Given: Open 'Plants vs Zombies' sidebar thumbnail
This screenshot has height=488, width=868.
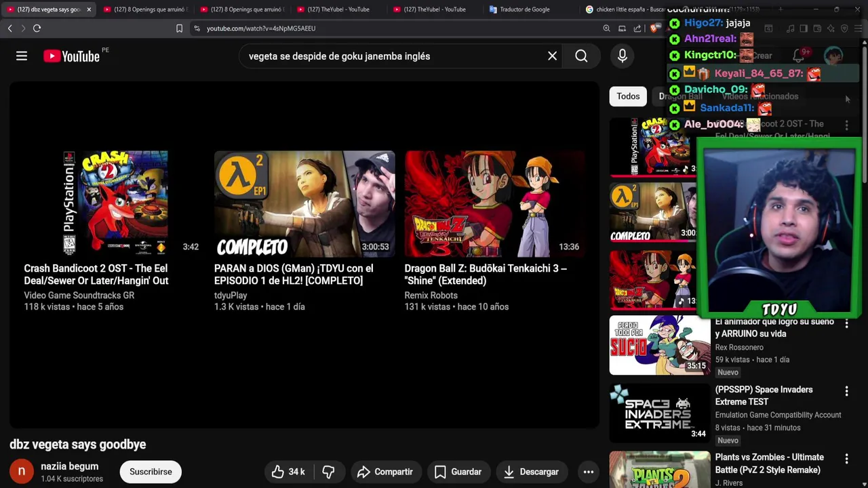Looking at the screenshot, I should [660, 470].
